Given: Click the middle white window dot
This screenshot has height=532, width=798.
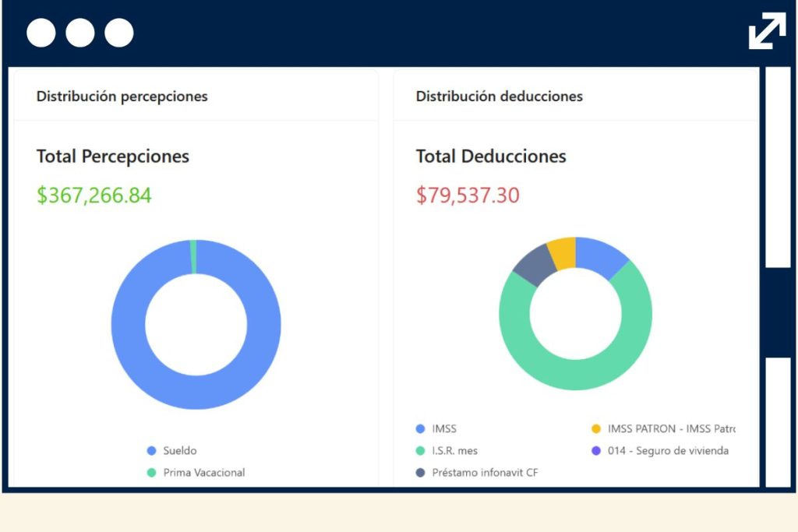Looking at the screenshot, I should pos(79,32).
